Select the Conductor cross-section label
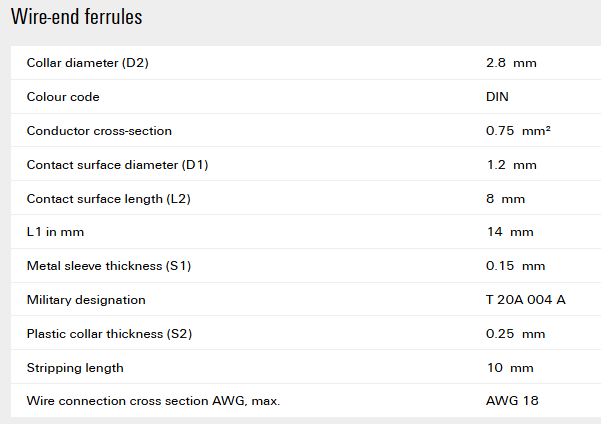This screenshot has width=601, height=424. click(99, 131)
